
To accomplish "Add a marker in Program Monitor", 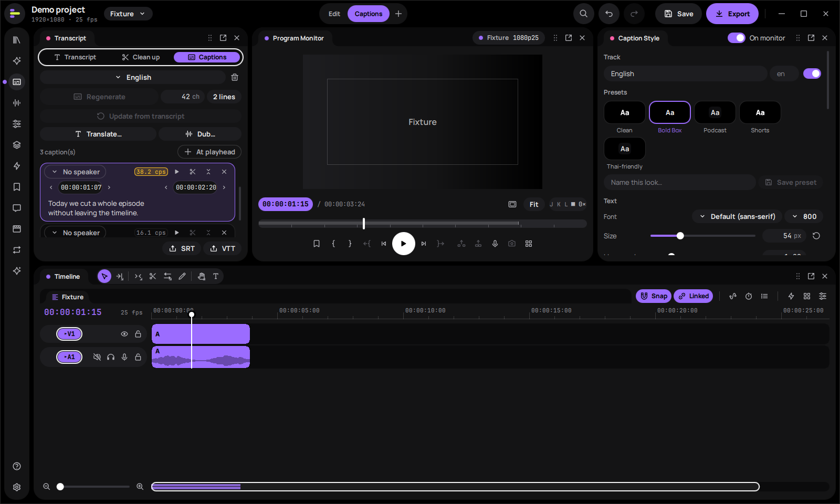I will (x=317, y=244).
